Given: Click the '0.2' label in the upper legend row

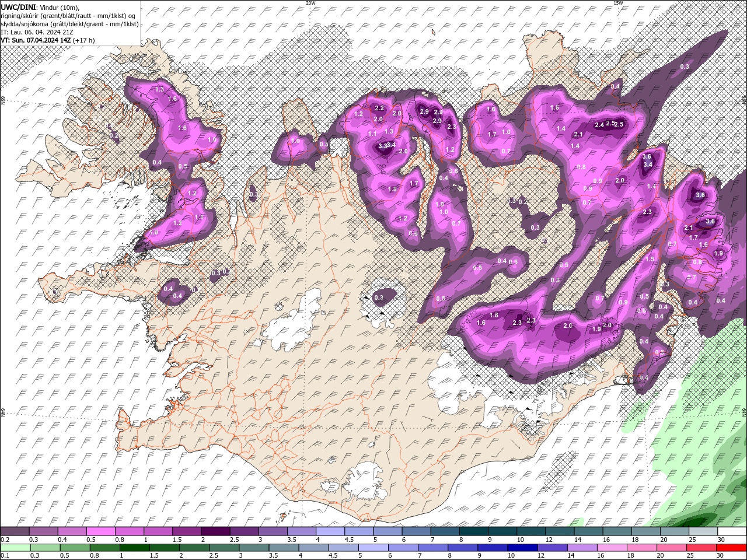Looking at the screenshot, I should tap(6, 540).
